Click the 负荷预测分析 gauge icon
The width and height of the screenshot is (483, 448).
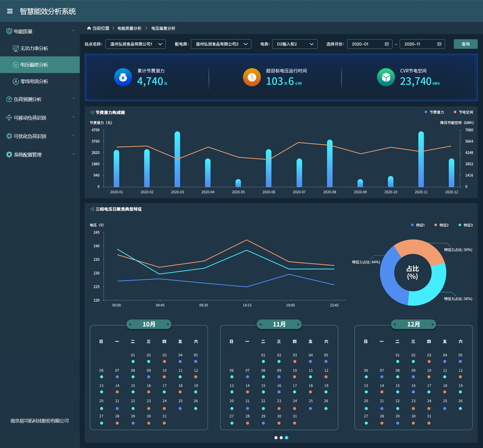coord(9,99)
